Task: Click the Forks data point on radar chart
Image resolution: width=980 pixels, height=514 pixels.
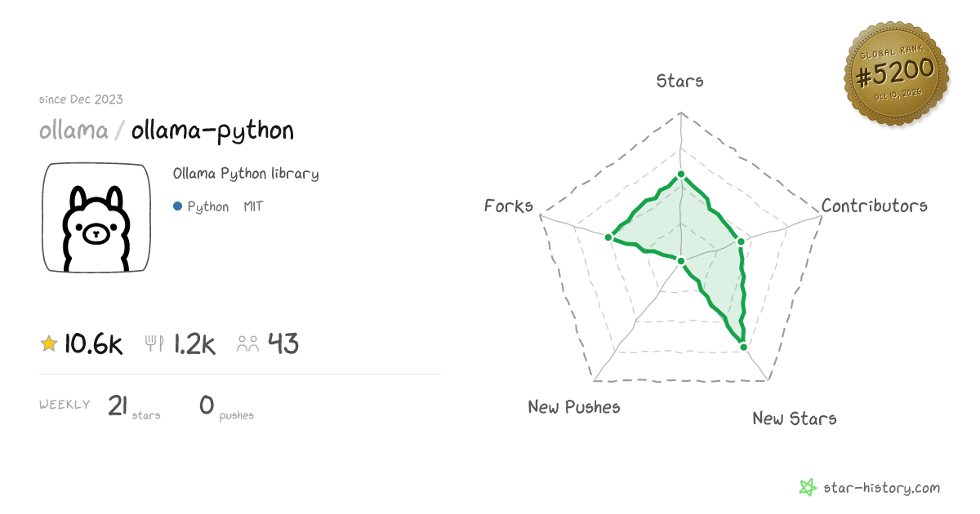Action: (608, 237)
